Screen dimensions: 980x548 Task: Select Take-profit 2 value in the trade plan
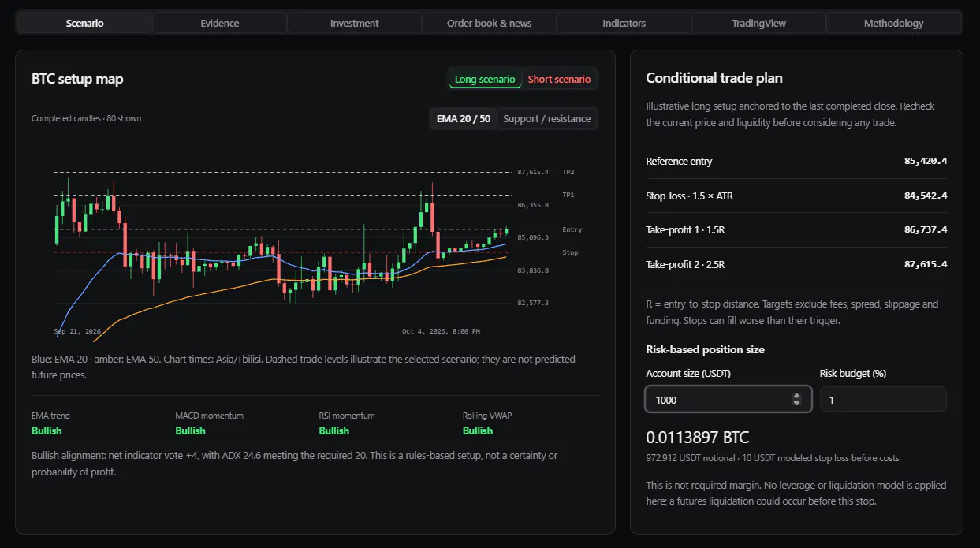926,264
